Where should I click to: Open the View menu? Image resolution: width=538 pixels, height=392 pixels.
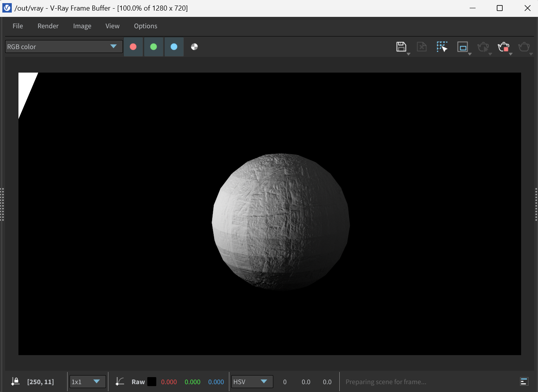tap(112, 26)
